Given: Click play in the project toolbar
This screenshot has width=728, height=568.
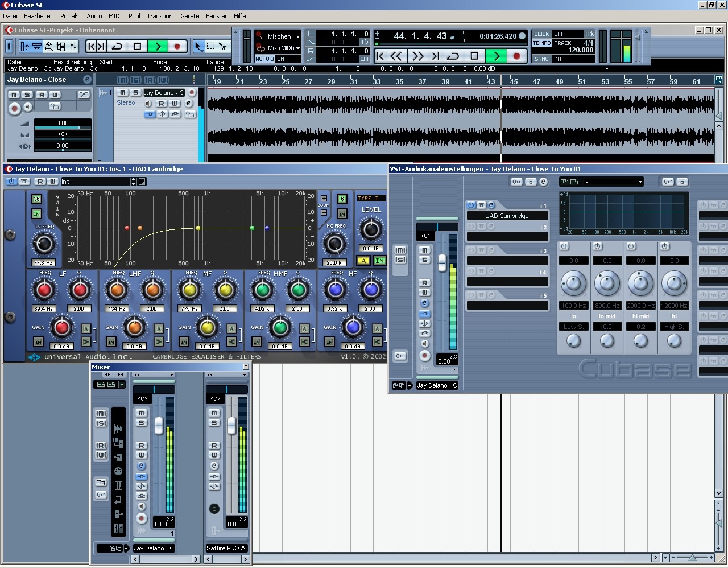Looking at the screenshot, I should tap(158, 46).
